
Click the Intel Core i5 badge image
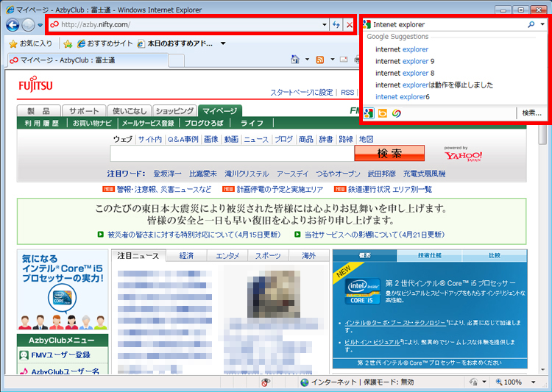(363, 291)
